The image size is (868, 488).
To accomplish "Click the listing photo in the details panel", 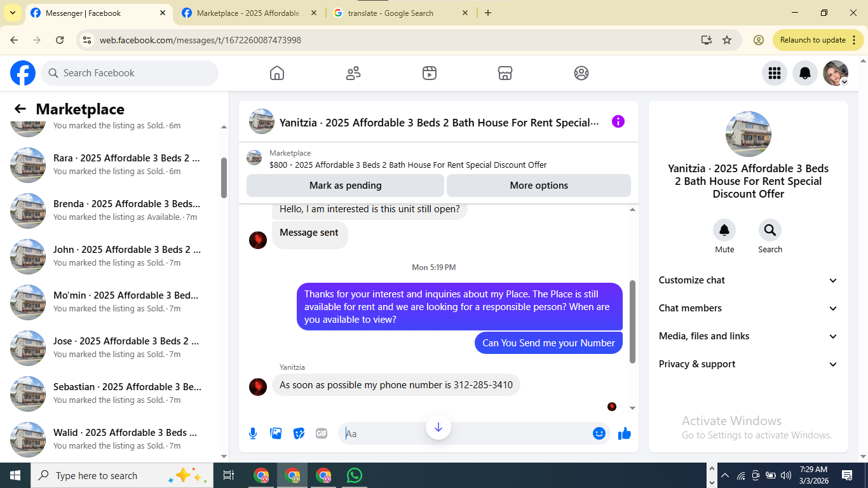I will point(749,134).
